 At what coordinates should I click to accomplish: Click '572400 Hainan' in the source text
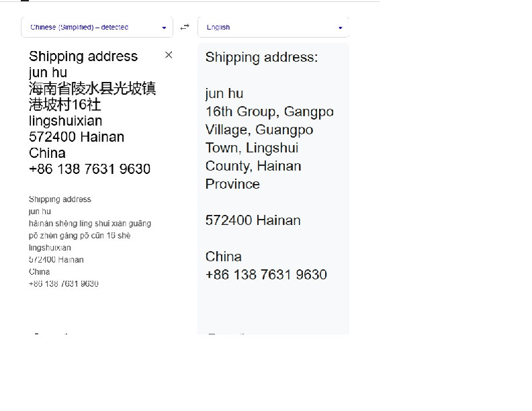pos(76,137)
